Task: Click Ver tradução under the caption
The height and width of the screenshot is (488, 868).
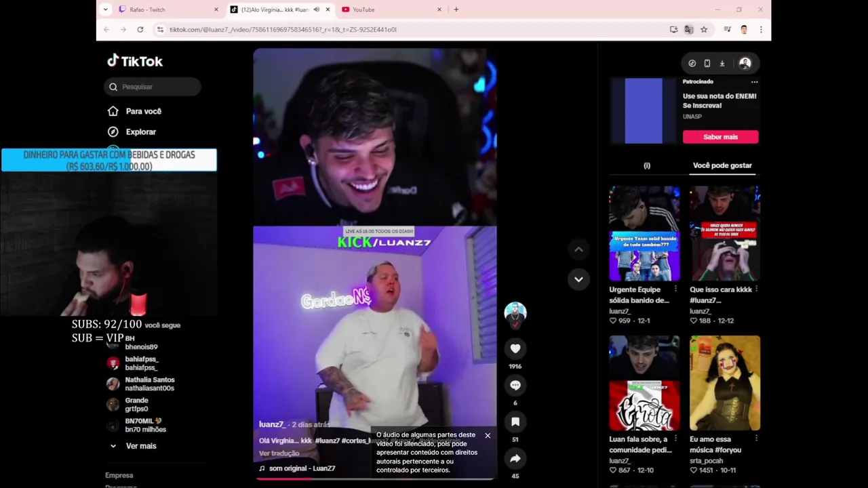Action: click(x=279, y=453)
